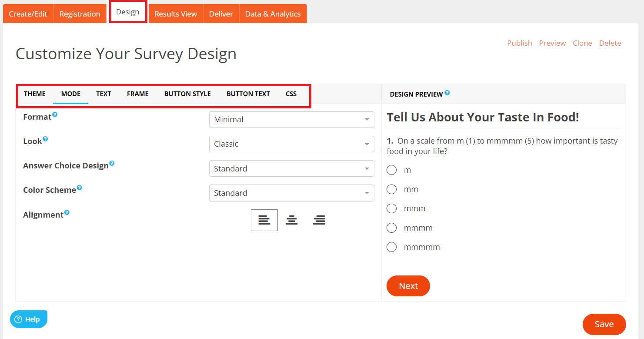Select the 'mmm' answer radio button

[391, 208]
